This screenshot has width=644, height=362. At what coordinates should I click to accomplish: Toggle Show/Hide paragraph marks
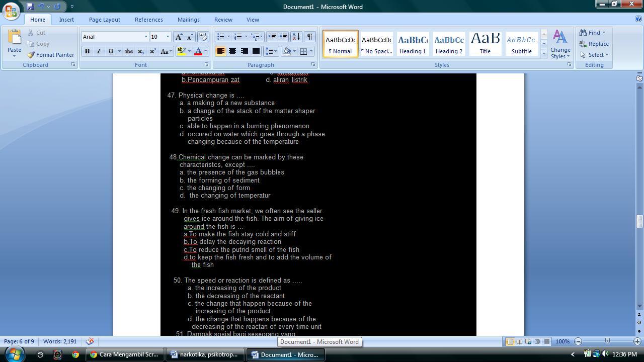tap(310, 36)
